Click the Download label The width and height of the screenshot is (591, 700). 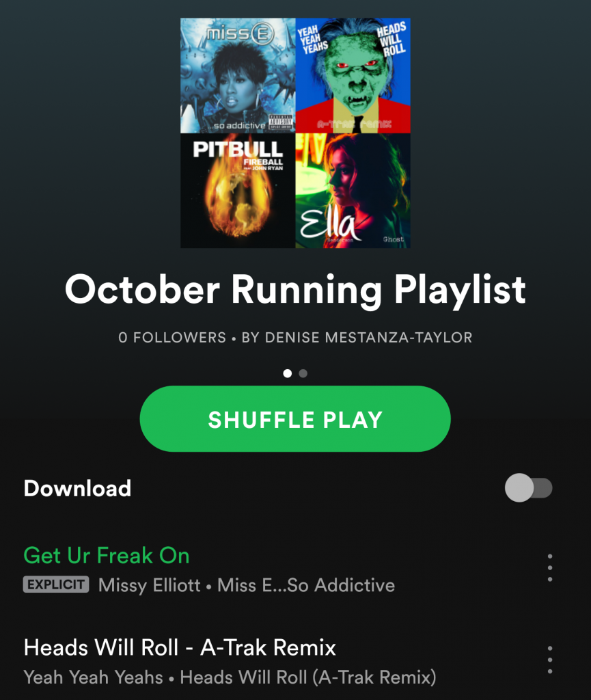pyautogui.click(x=78, y=488)
